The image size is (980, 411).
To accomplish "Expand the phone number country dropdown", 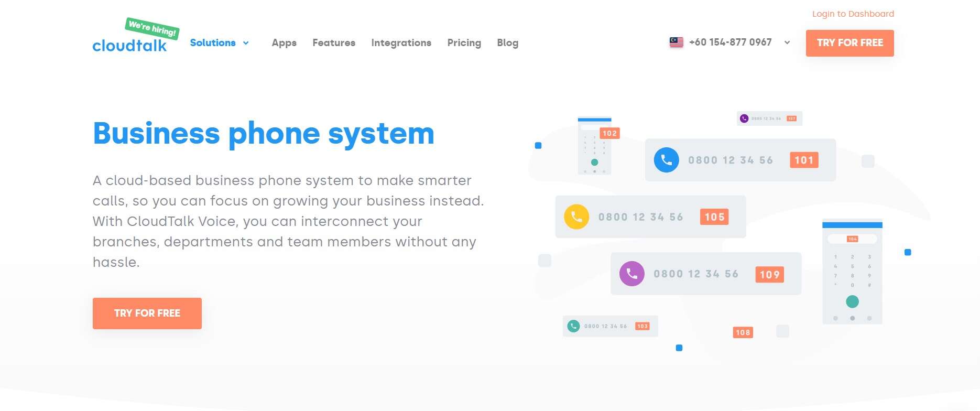I will click(x=787, y=42).
